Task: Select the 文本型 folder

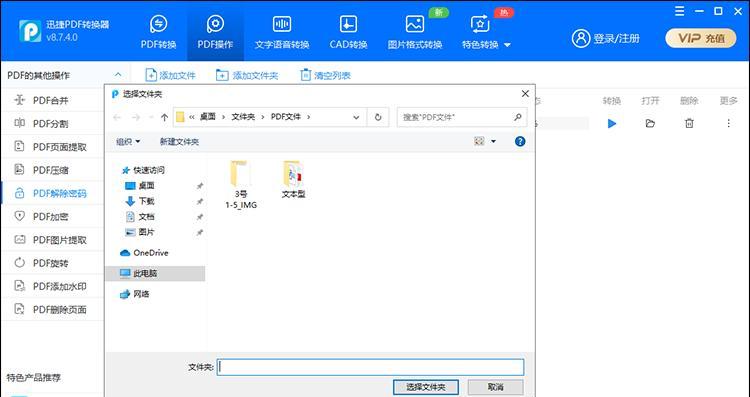Action: pos(293,179)
